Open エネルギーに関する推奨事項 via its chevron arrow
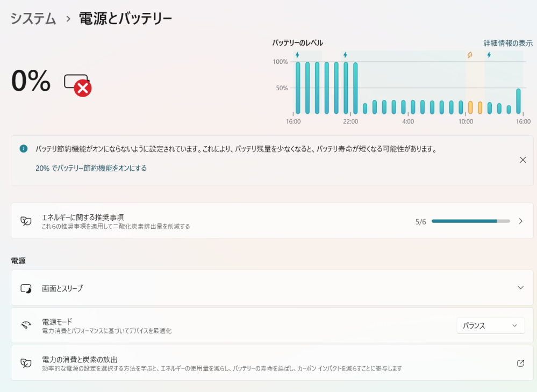The image size is (537, 392). point(519,220)
